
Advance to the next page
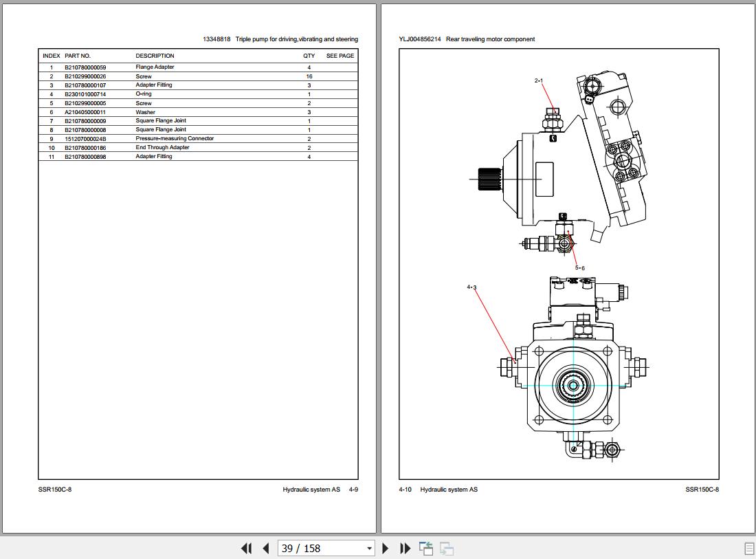(x=386, y=549)
